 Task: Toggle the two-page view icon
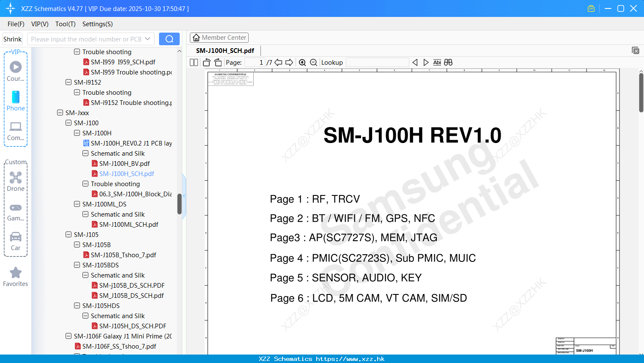point(194,63)
